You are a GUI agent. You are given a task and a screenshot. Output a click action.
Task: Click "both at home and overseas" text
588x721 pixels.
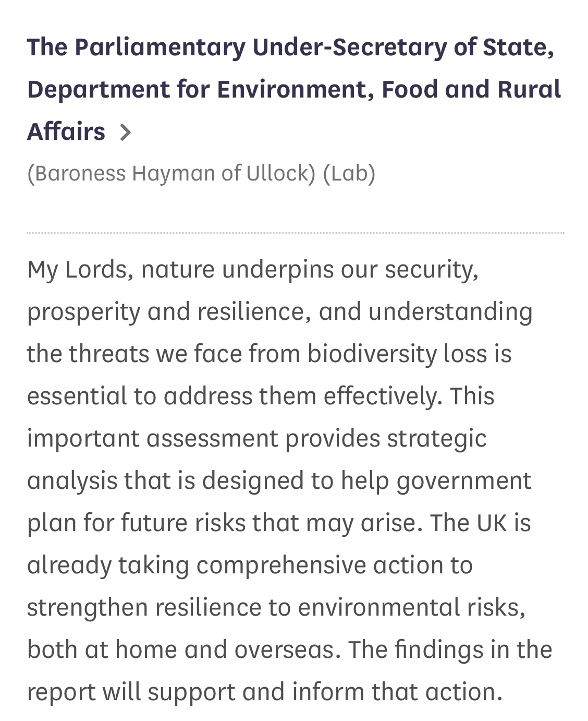click(180, 650)
